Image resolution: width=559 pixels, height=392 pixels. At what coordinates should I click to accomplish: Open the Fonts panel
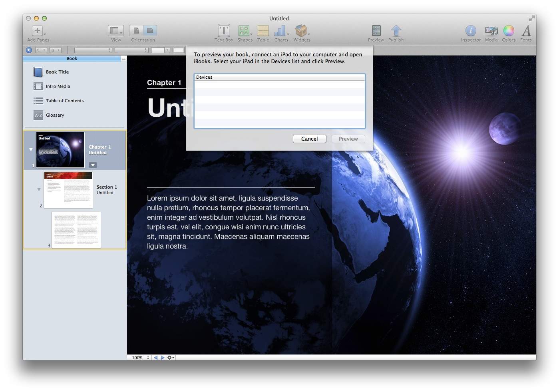point(526,31)
